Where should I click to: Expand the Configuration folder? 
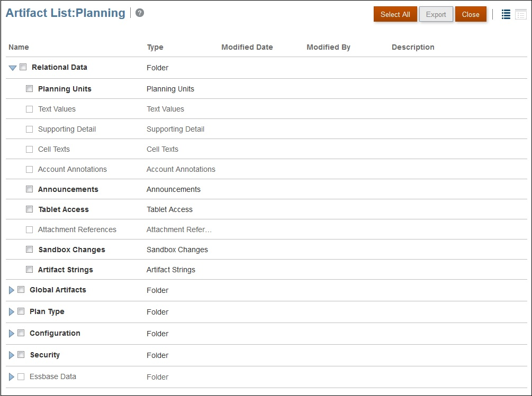click(x=12, y=334)
